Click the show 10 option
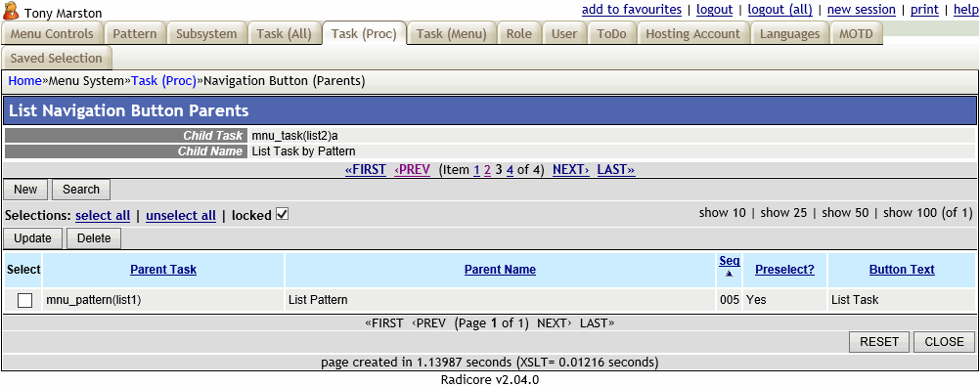Screen dimensions: 980x386 723,213
